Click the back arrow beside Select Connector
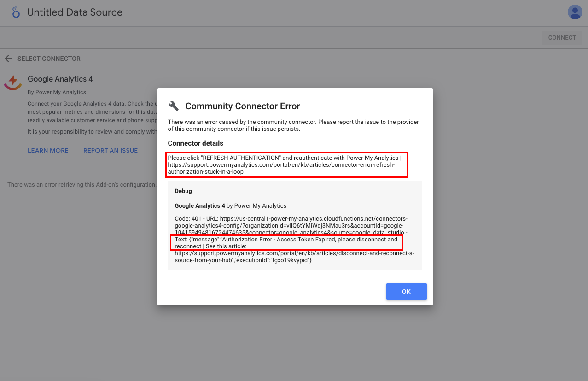This screenshot has height=381, width=588. coord(8,59)
